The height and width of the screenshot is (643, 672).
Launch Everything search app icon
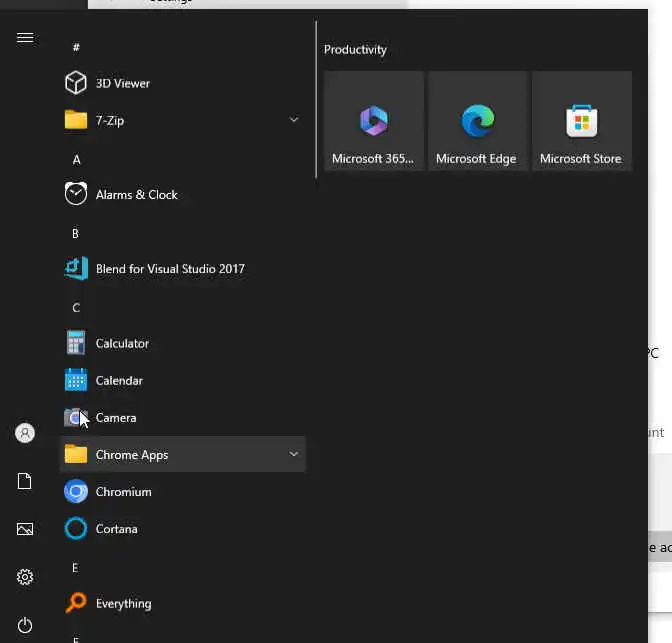[76, 603]
